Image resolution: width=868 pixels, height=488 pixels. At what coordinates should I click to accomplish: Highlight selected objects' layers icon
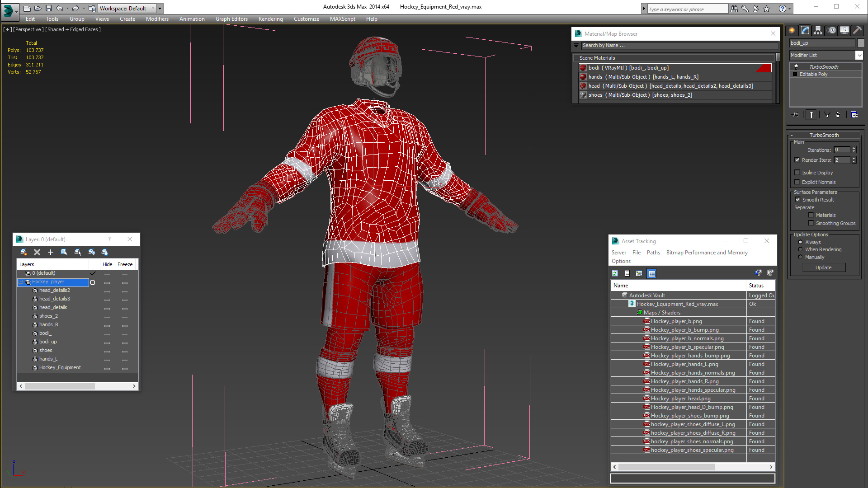[78, 252]
